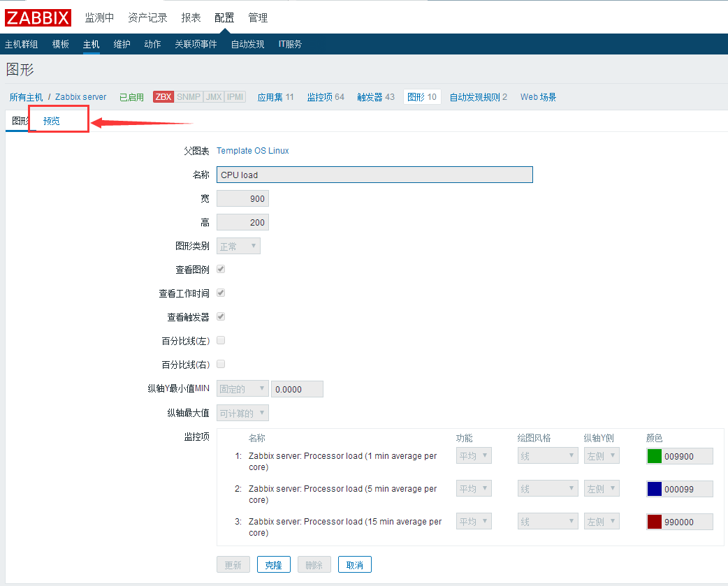Click the SNMP availability badge
Viewport: 728px width, 586px height.
point(189,97)
